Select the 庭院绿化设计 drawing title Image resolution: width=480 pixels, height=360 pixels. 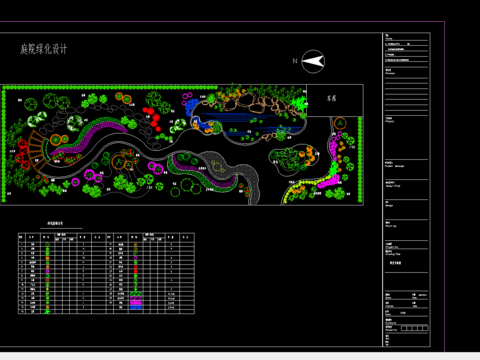(x=43, y=49)
